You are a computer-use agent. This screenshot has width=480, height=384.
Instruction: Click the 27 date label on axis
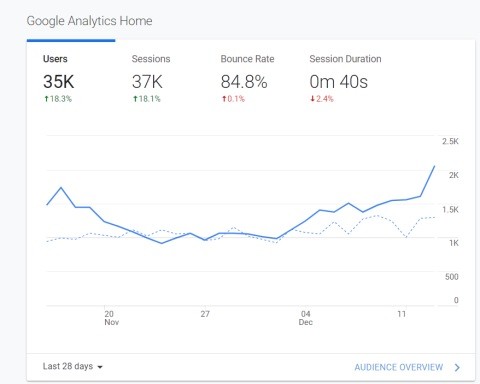[x=205, y=314]
